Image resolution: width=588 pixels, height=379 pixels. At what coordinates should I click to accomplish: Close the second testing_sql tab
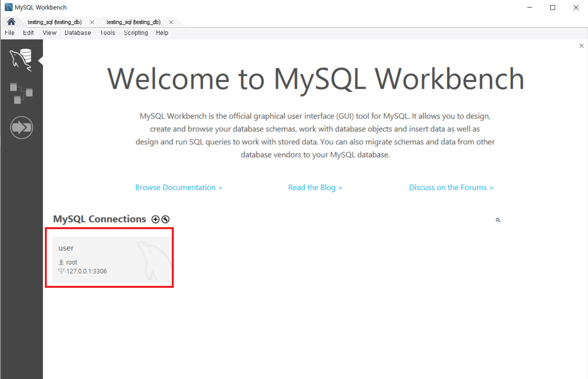click(x=171, y=22)
